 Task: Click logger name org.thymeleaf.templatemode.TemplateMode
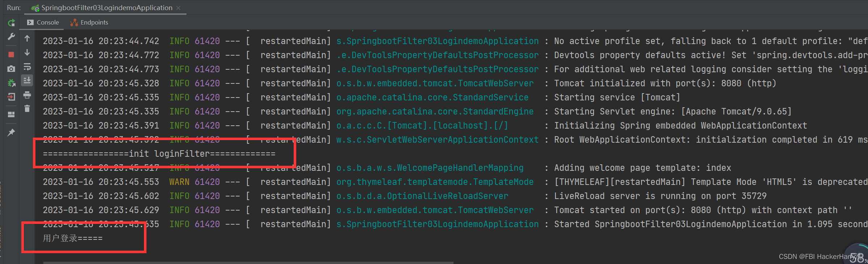coord(435,182)
